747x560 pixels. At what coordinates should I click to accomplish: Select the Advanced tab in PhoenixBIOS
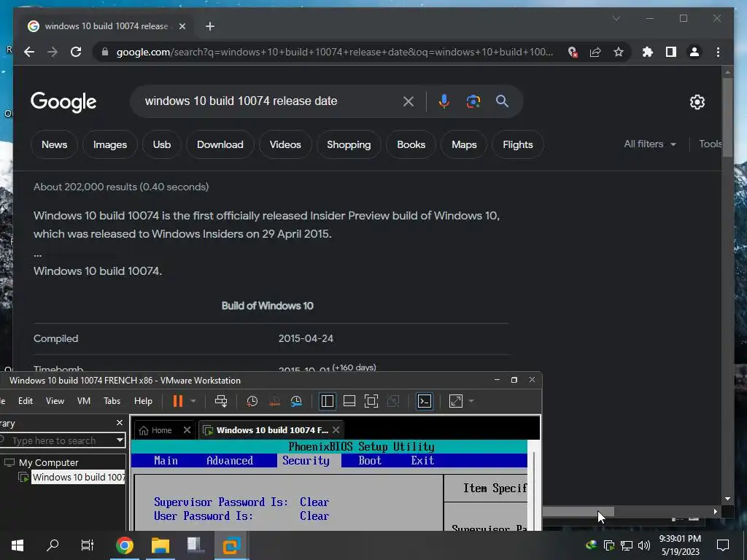[230, 461]
